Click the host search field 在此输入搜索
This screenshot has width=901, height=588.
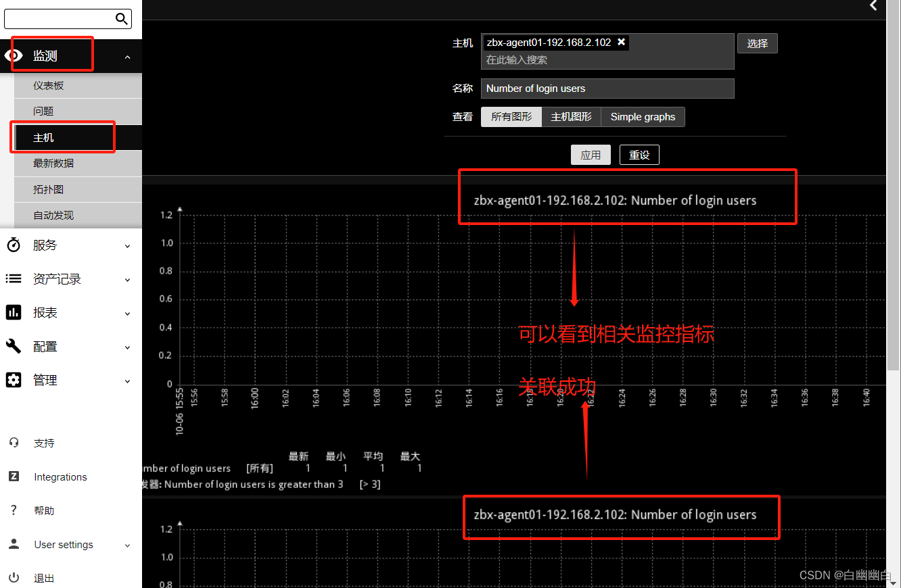click(607, 60)
